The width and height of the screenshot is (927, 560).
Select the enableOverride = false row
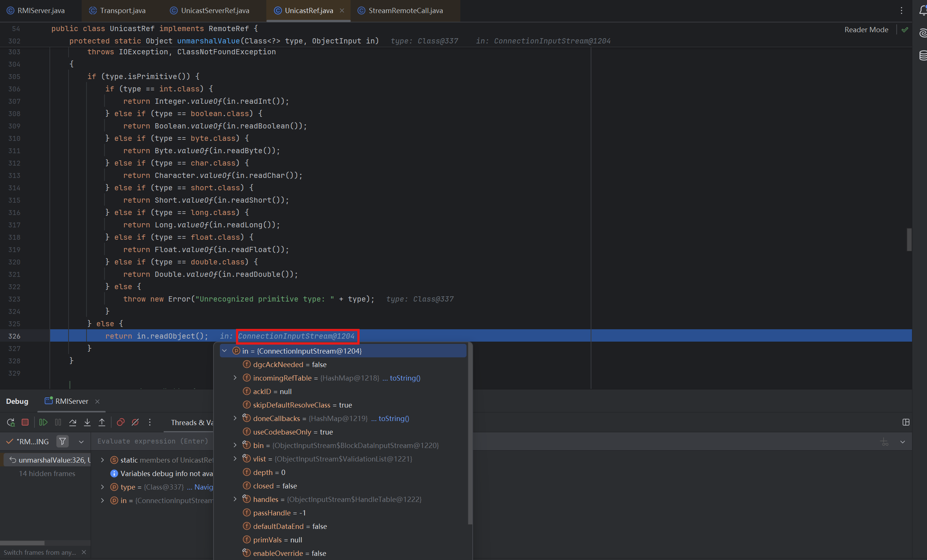coord(343,553)
